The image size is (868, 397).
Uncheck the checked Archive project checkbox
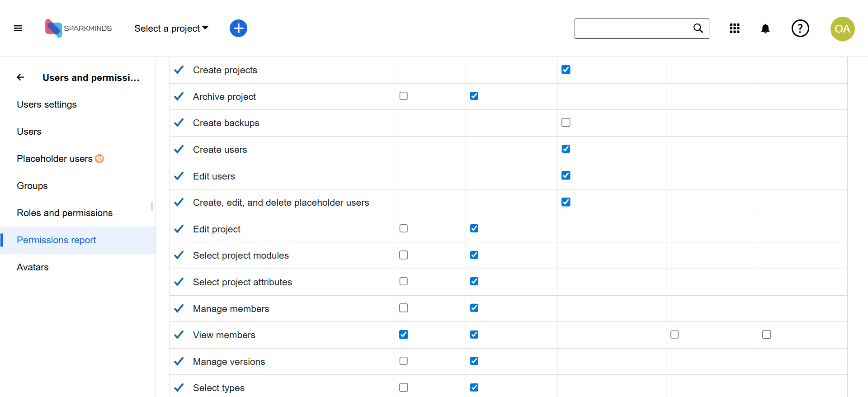(x=474, y=96)
